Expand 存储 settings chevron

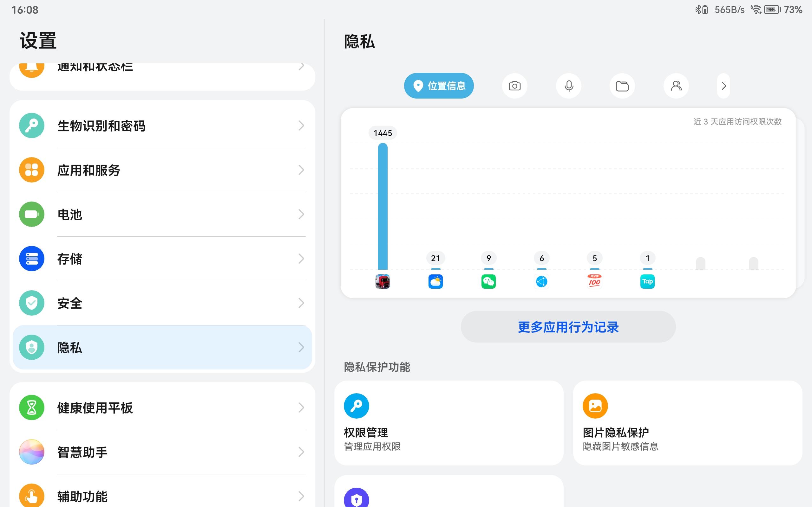pos(301,259)
